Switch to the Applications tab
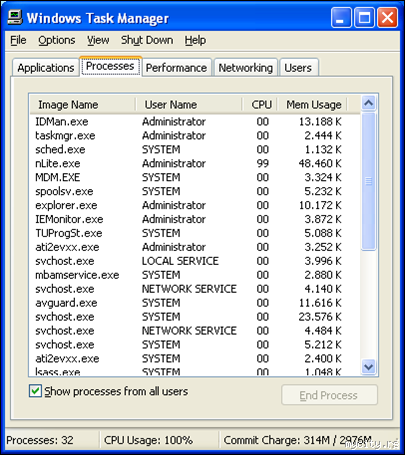The height and width of the screenshot is (455, 405). pyautogui.click(x=46, y=68)
